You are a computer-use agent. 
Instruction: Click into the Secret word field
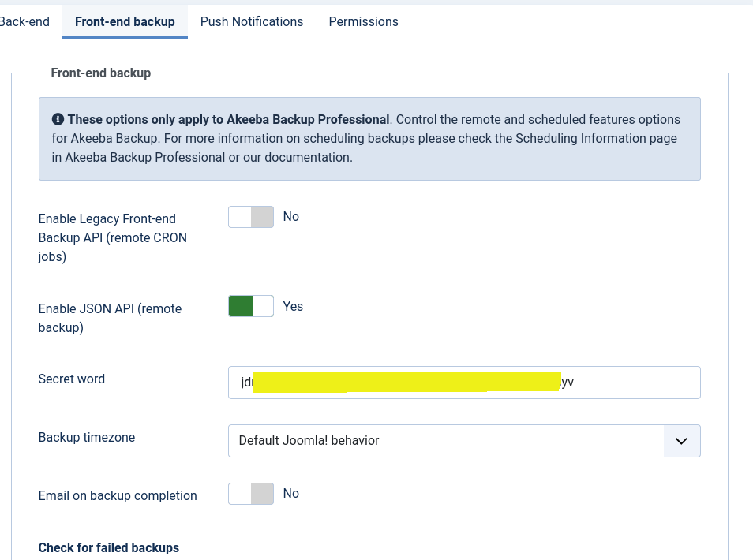tap(464, 383)
